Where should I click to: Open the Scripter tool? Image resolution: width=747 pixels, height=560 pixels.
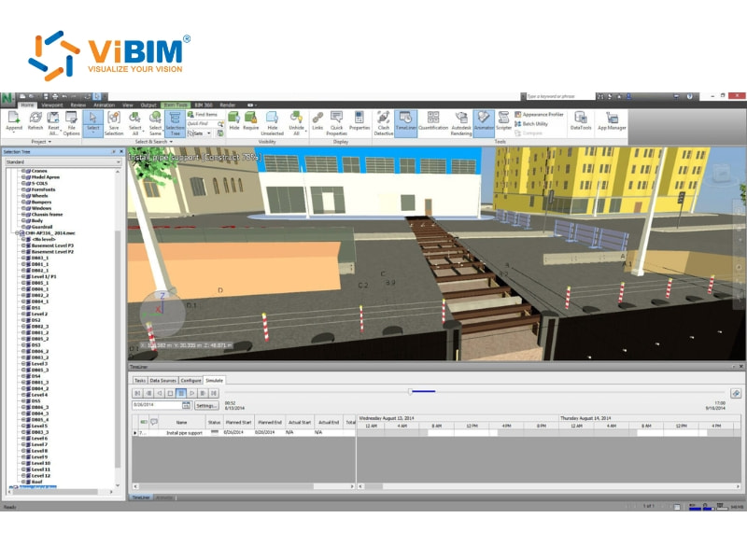point(502,121)
